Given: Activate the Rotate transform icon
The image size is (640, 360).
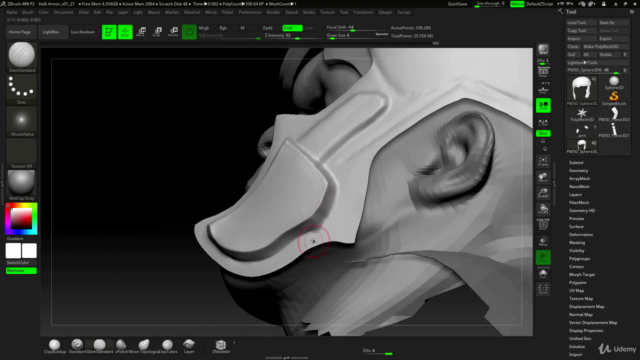Looking at the screenshot, I should tap(173, 32).
